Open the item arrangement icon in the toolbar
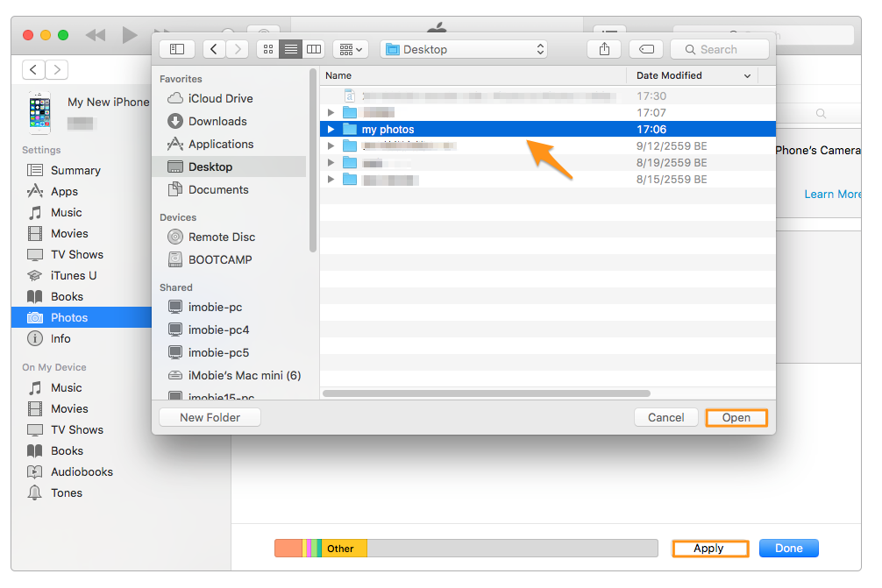 pyautogui.click(x=347, y=48)
